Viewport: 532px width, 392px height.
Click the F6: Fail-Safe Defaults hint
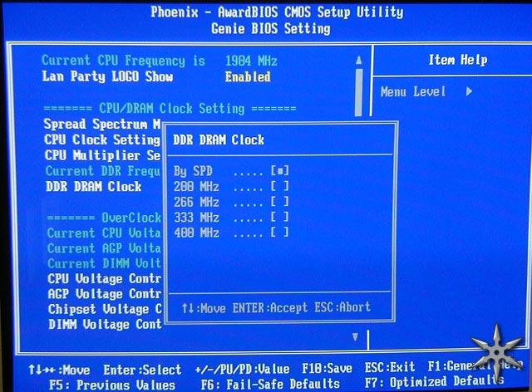[270, 384]
